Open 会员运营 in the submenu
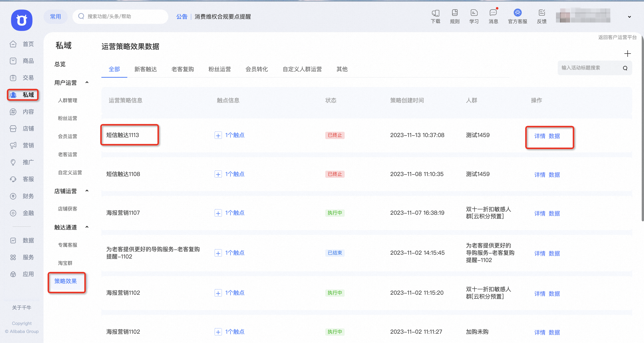 (x=67, y=136)
